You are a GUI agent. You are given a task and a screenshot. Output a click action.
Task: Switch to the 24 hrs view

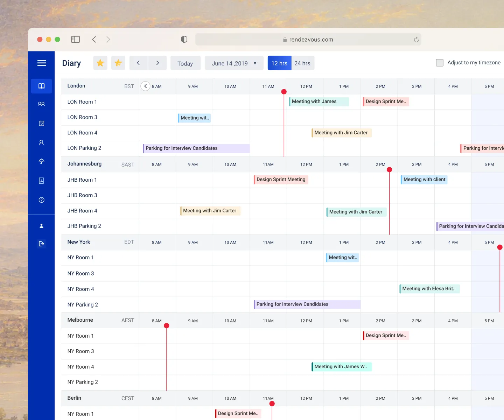303,63
